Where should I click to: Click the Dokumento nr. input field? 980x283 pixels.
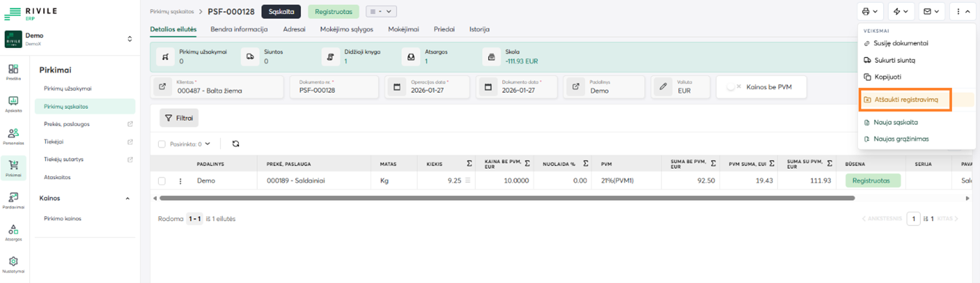(334, 90)
